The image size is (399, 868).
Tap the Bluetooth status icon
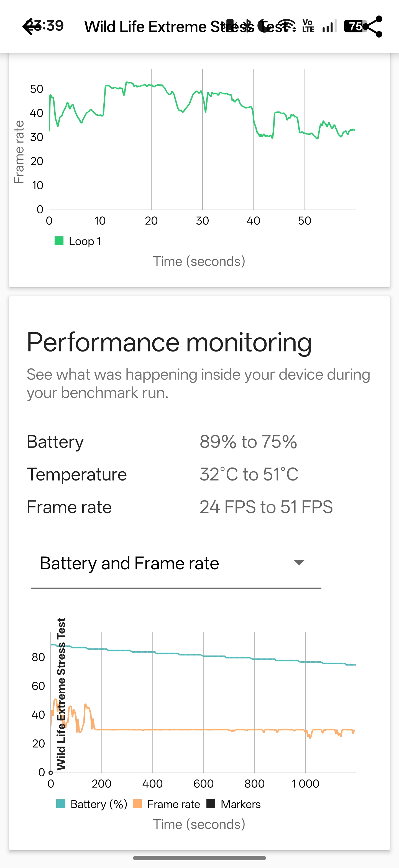pyautogui.click(x=249, y=26)
